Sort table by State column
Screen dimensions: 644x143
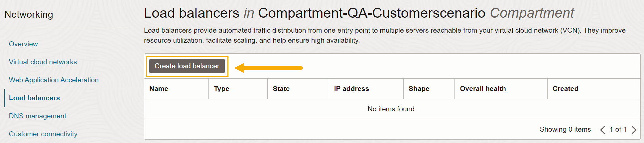click(x=281, y=89)
